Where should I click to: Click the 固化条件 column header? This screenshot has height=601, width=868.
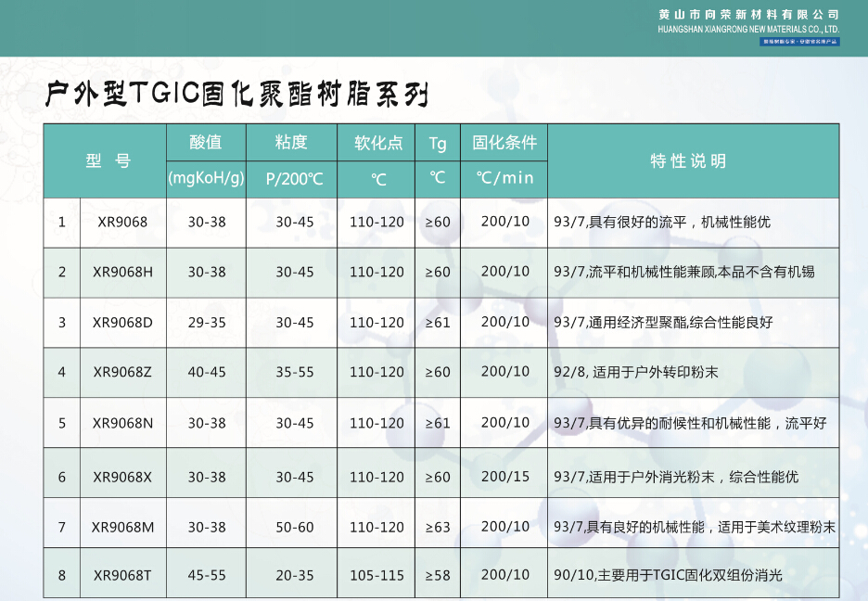tap(504, 143)
